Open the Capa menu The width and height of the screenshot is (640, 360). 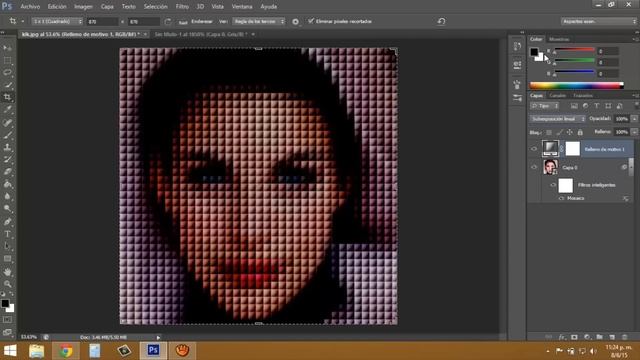coord(107,7)
